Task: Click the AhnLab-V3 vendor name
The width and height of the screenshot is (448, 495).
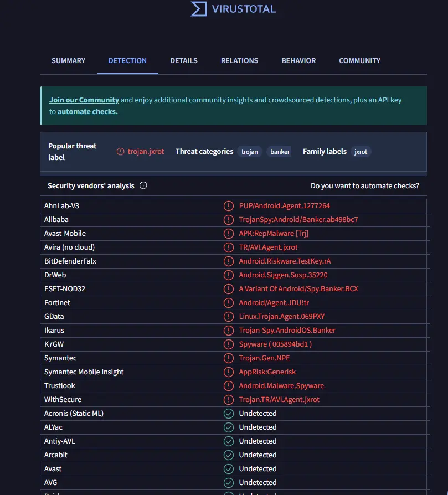Action: click(x=61, y=206)
